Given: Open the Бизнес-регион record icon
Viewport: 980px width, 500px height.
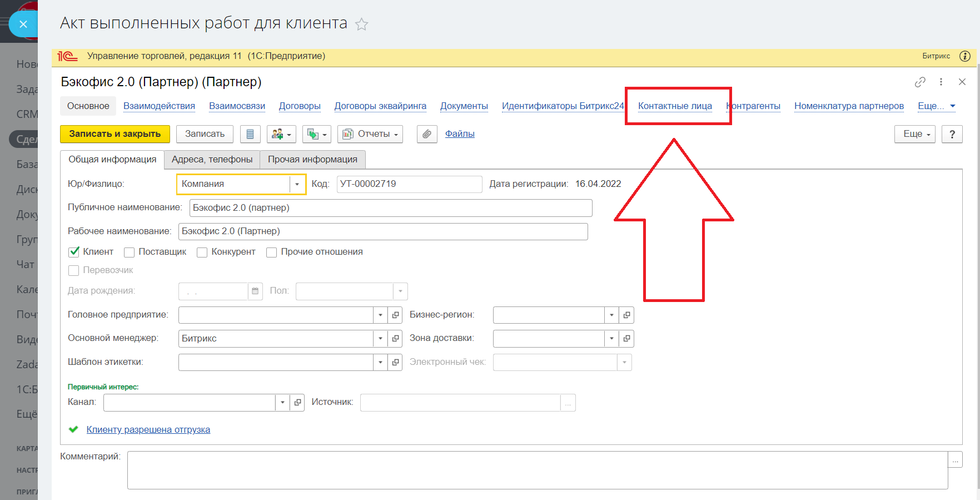Looking at the screenshot, I should tap(626, 315).
